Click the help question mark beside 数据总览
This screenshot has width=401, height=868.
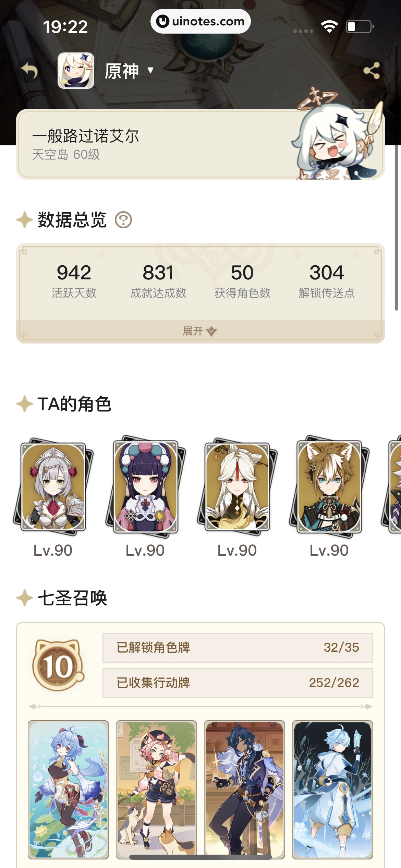click(123, 220)
